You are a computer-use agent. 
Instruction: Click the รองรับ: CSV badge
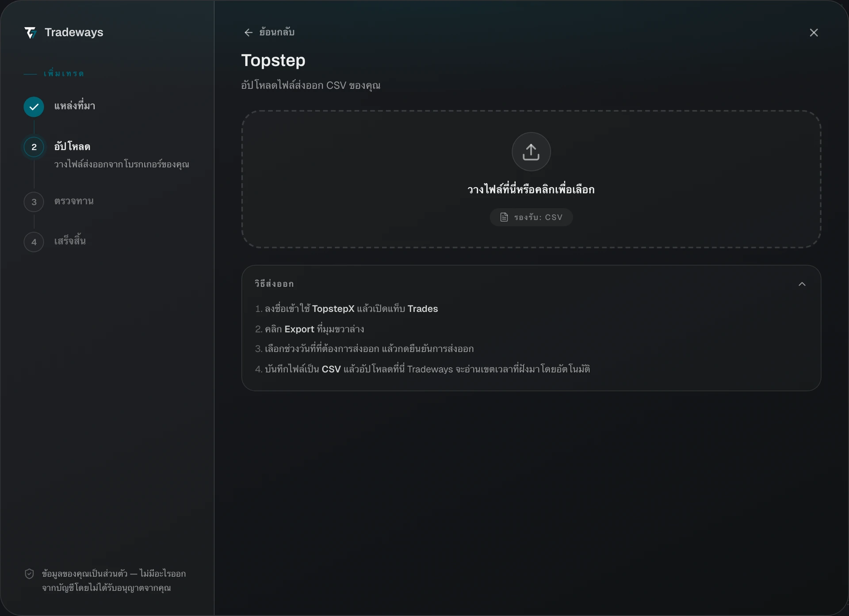pos(531,217)
